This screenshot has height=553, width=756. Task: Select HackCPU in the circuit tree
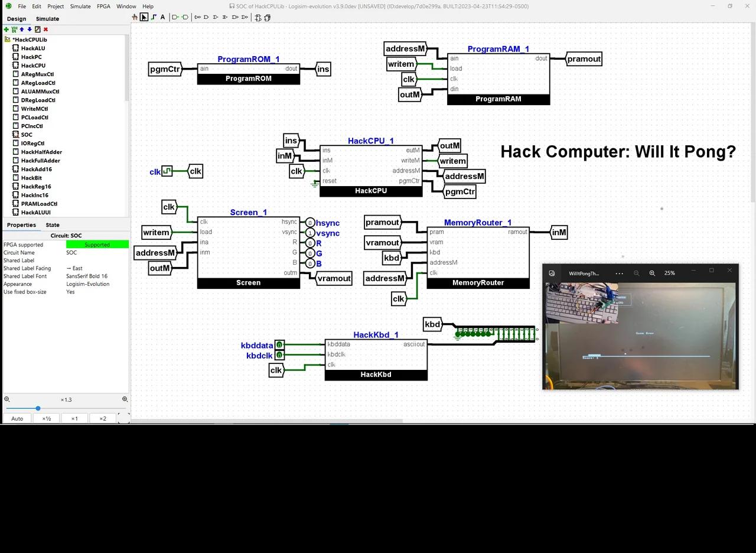coord(32,65)
